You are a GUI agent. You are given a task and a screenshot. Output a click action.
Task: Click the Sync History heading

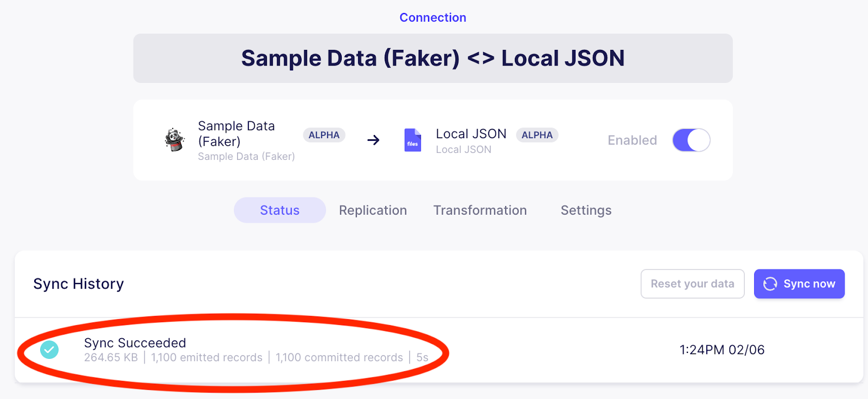tap(79, 284)
